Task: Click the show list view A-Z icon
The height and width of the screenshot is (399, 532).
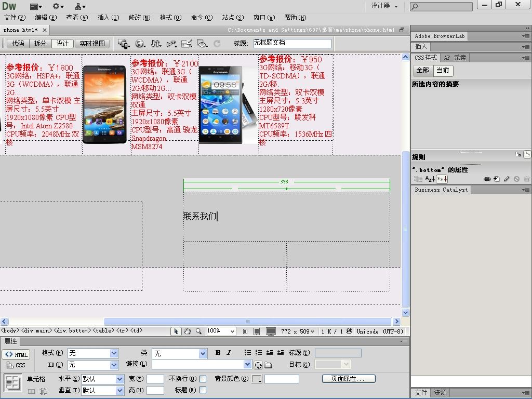Action: coord(430,179)
